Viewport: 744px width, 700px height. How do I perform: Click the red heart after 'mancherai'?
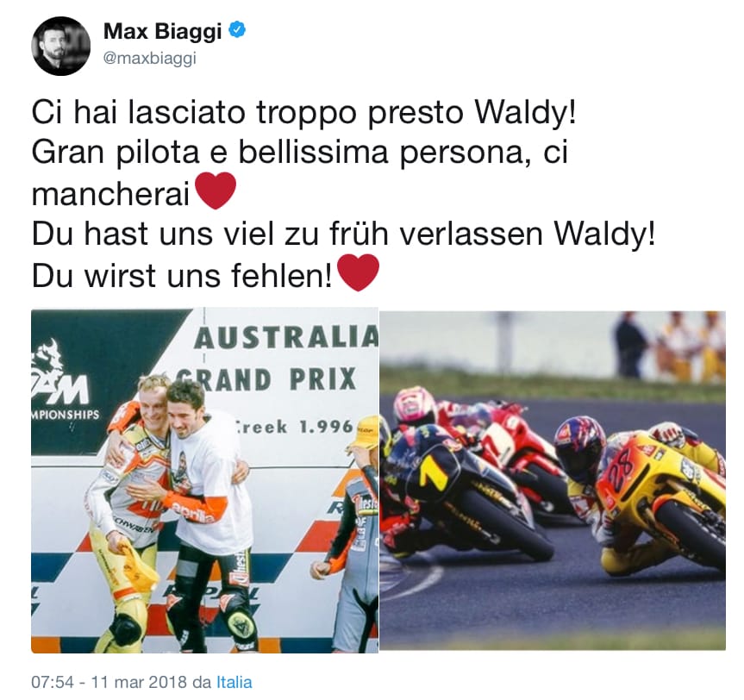(x=216, y=191)
